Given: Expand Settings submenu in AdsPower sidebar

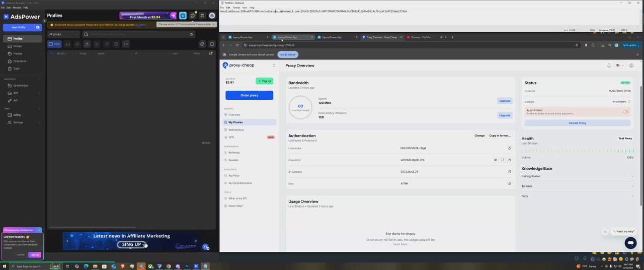Looking at the screenshot, I should [22, 122].
